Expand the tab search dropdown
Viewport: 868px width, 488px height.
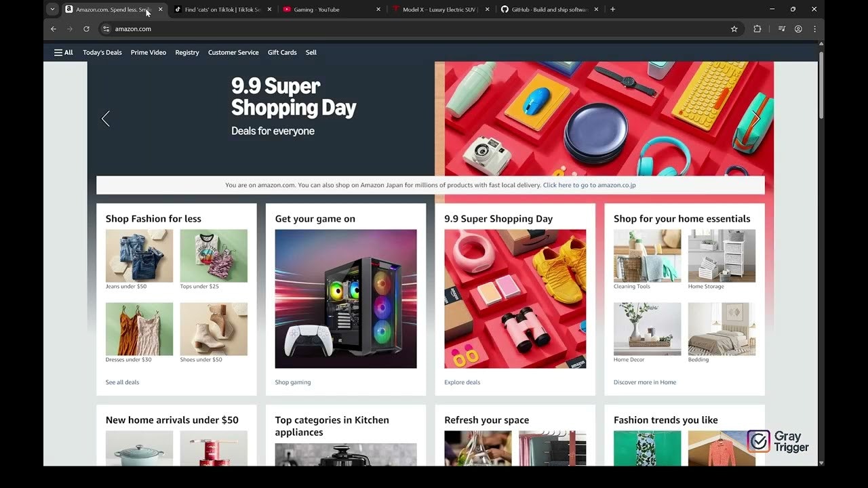52,9
